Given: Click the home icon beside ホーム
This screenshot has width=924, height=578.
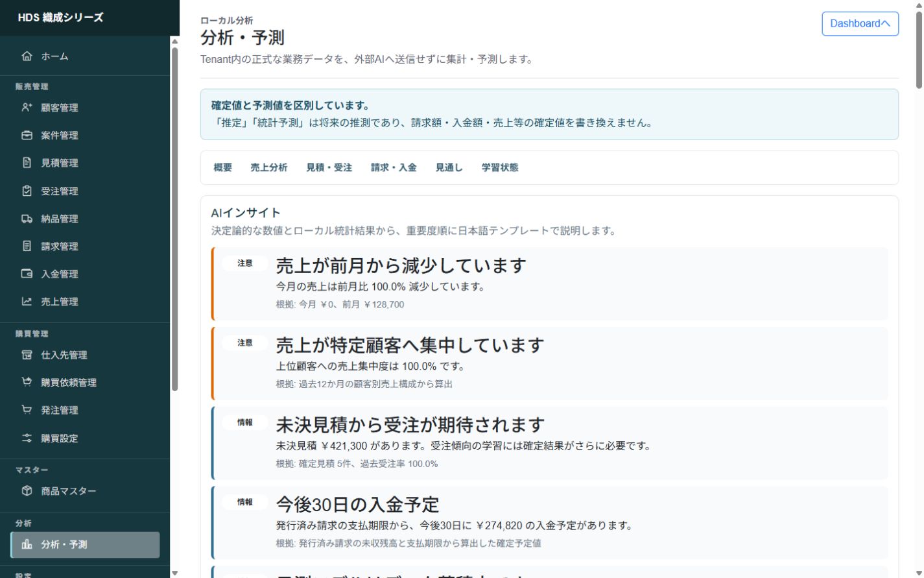Looking at the screenshot, I should (27, 56).
